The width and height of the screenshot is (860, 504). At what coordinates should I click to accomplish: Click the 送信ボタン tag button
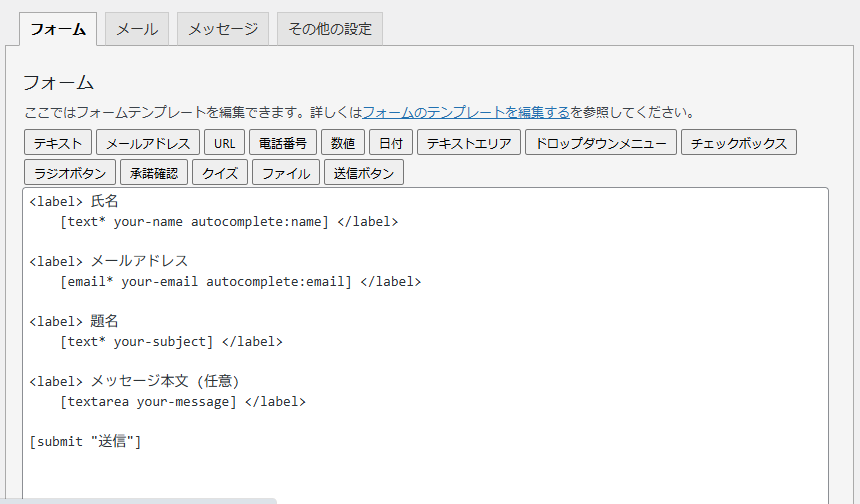(x=364, y=173)
